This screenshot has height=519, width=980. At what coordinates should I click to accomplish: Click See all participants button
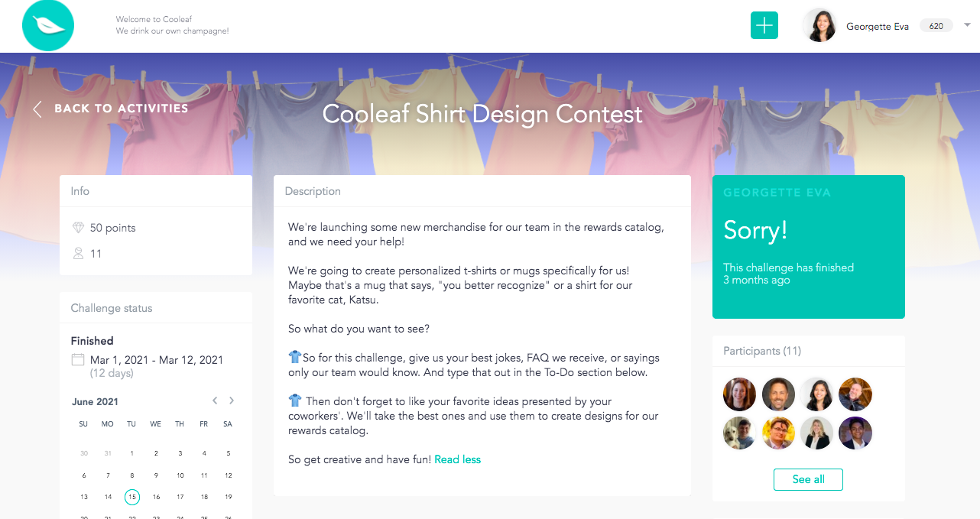click(x=808, y=479)
